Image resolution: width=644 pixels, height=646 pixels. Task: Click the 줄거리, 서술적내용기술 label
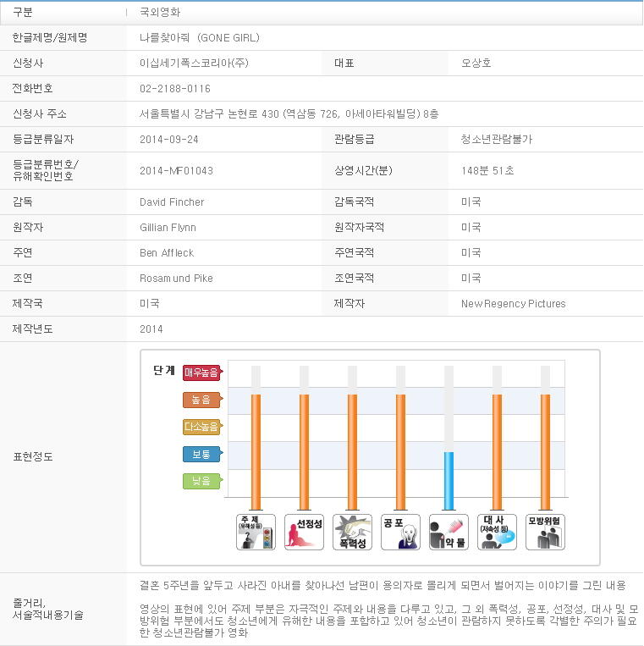tap(47, 610)
